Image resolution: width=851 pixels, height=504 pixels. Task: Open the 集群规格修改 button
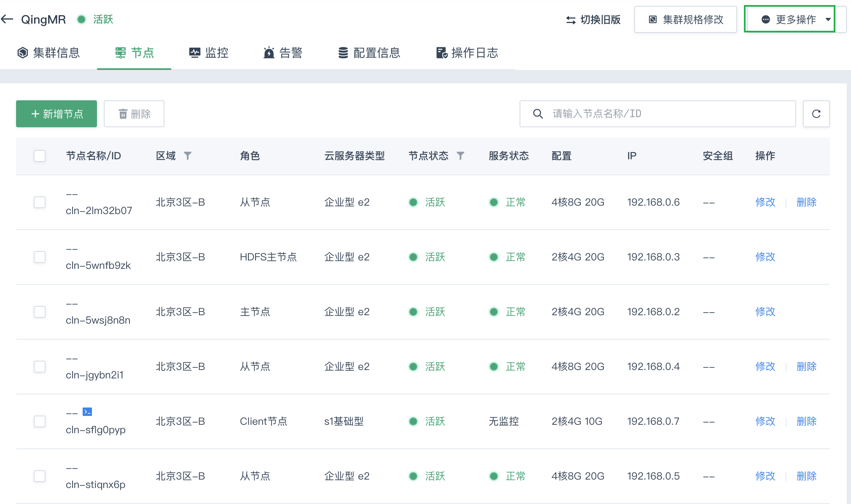point(686,19)
